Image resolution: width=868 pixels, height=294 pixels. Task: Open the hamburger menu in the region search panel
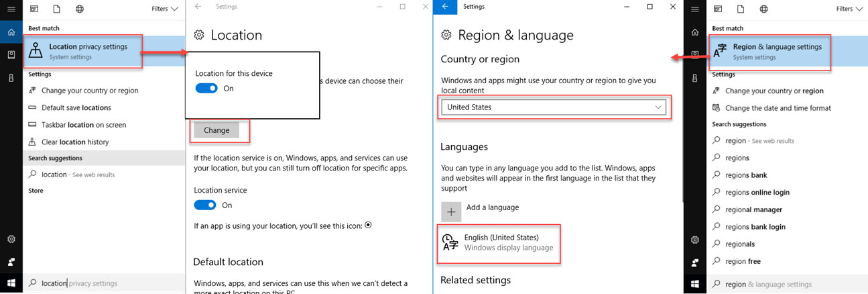coord(695,9)
